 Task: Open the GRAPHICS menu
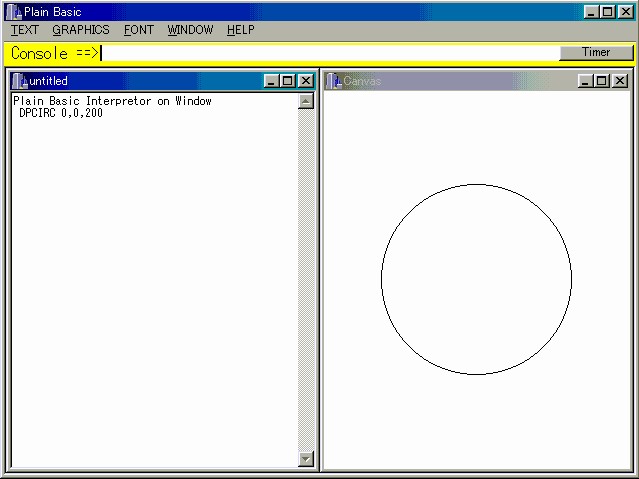coord(81,30)
